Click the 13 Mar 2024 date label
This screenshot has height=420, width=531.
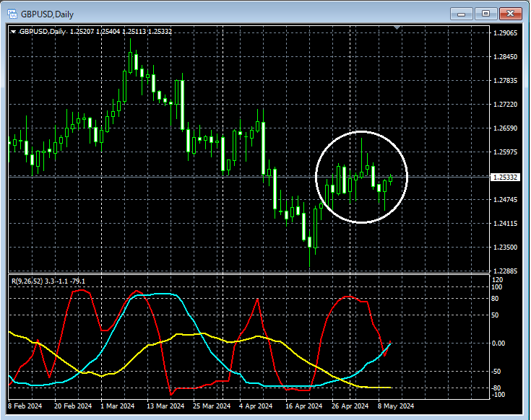click(x=165, y=406)
